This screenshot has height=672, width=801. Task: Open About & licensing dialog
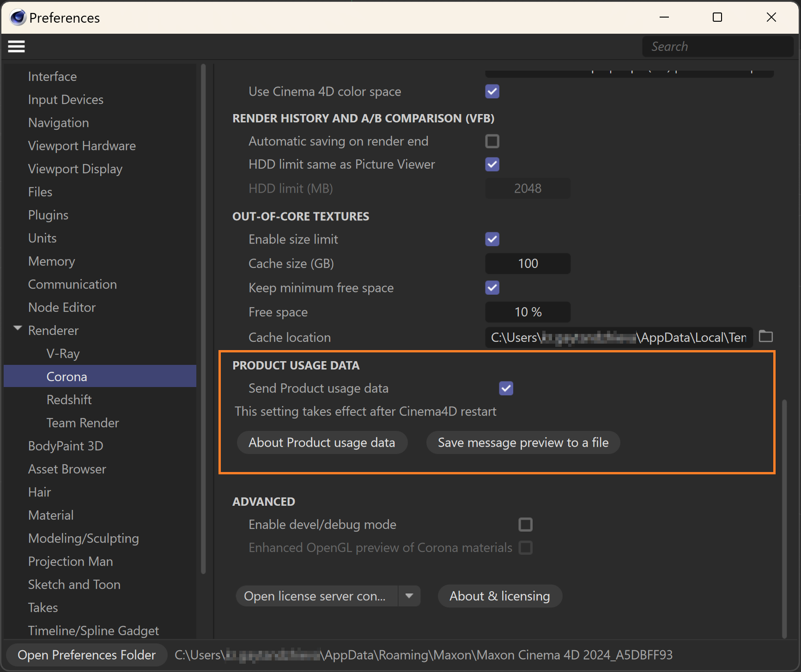click(x=500, y=596)
